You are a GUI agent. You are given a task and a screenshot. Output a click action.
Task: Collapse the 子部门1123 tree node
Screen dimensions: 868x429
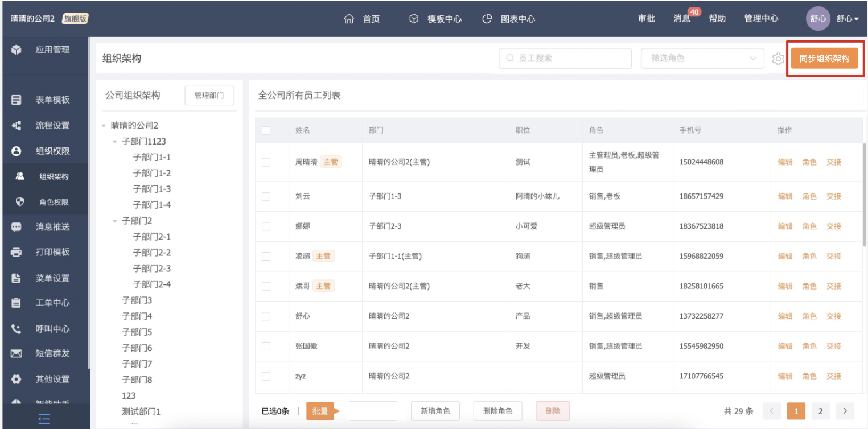click(114, 142)
